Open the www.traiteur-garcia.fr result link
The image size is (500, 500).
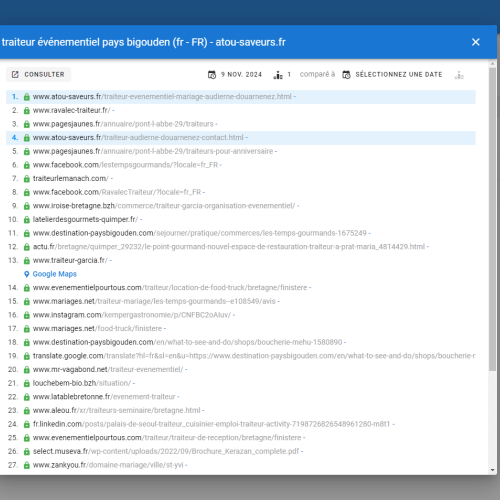coord(70,260)
